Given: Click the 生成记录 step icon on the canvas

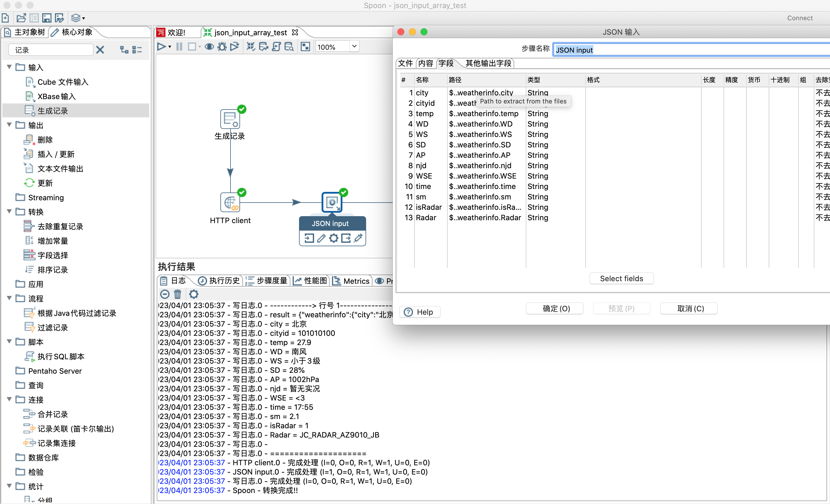Looking at the screenshot, I should (x=230, y=119).
